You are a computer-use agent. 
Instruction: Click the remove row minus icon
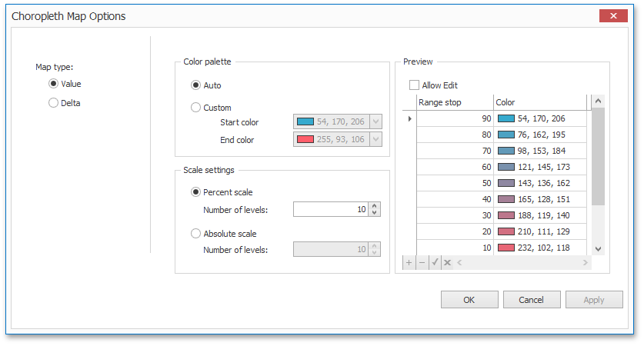[422, 263]
